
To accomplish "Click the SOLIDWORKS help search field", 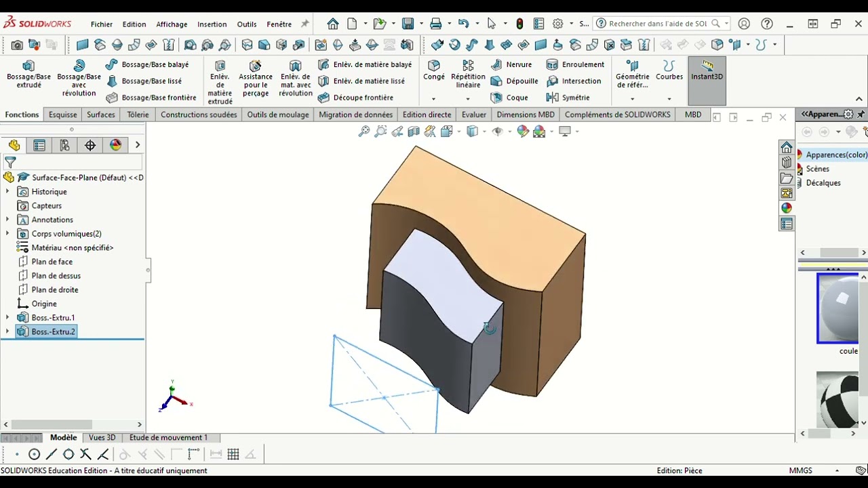I will tap(658, 24).
